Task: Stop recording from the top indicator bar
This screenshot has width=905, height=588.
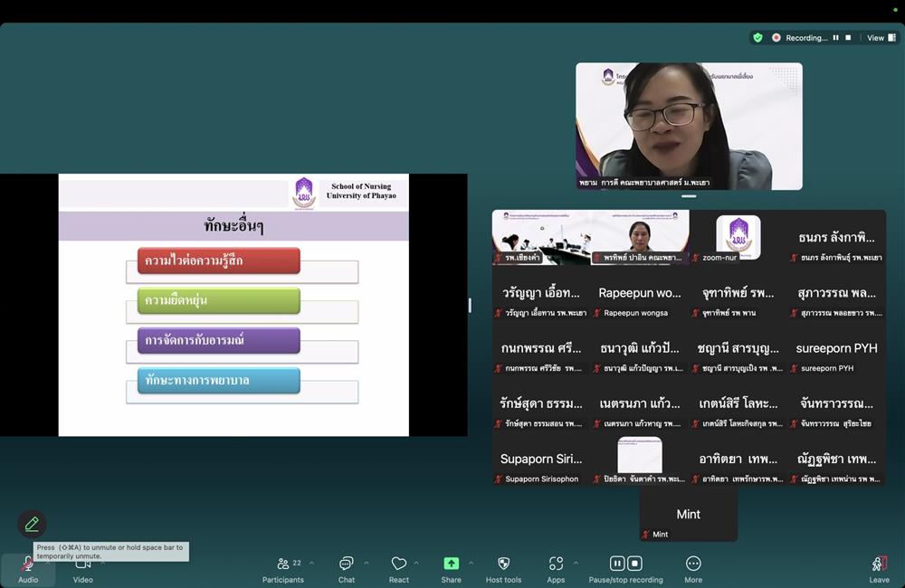Action: (x=848, y=38)
